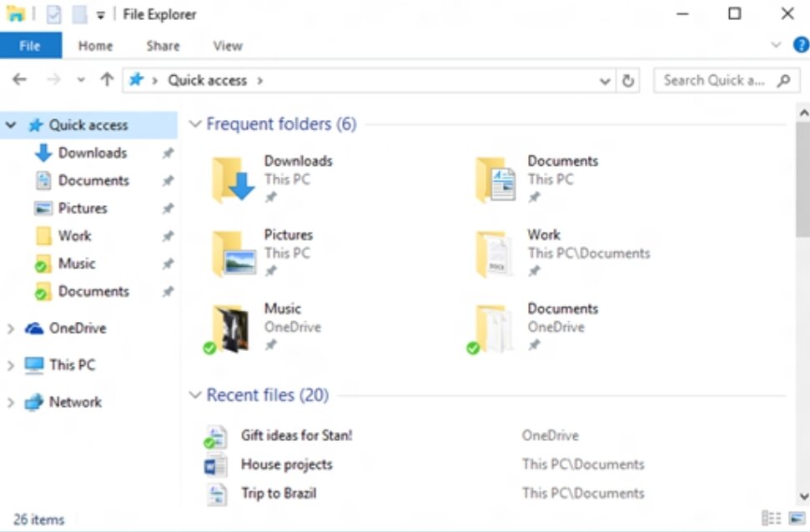810x532 pixels.
Task: Select Network in the navigation pane
Action: (x=75, y=402)
